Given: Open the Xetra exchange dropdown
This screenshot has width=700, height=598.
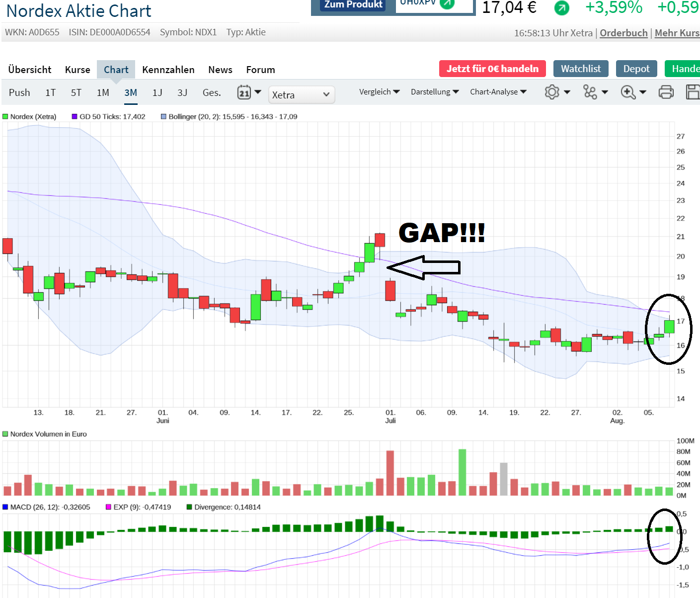Looking at the screenshot, I should pyautogui.click(x=302, y=94).
